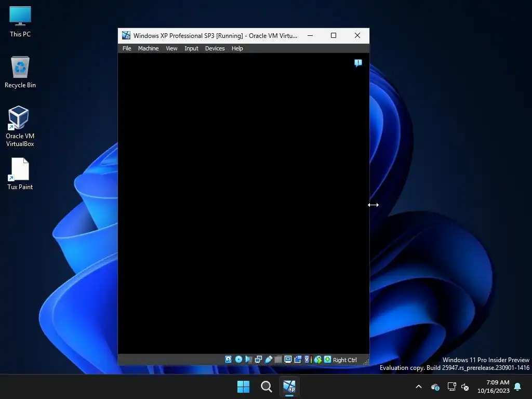Click the Windows XP VM taskbar button
This screenshot has height=399, width=532.
[289, 387]
